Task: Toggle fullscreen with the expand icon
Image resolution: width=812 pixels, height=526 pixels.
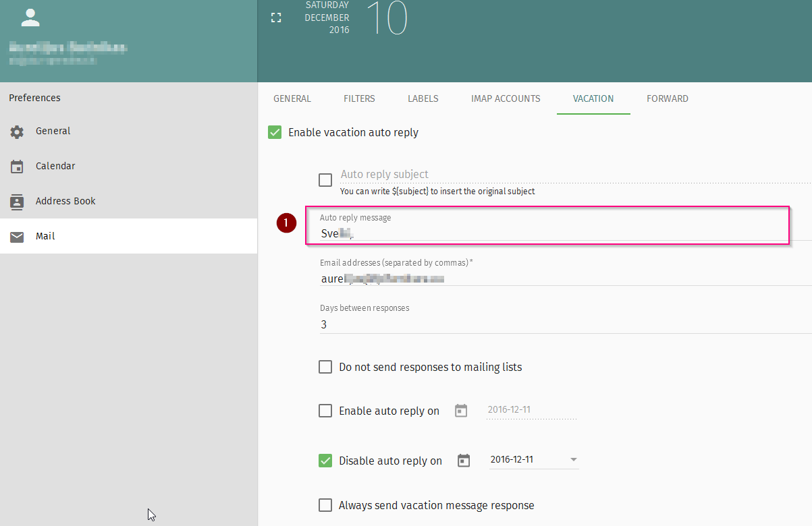Action: pyautogui.click(x=275, y=18)
